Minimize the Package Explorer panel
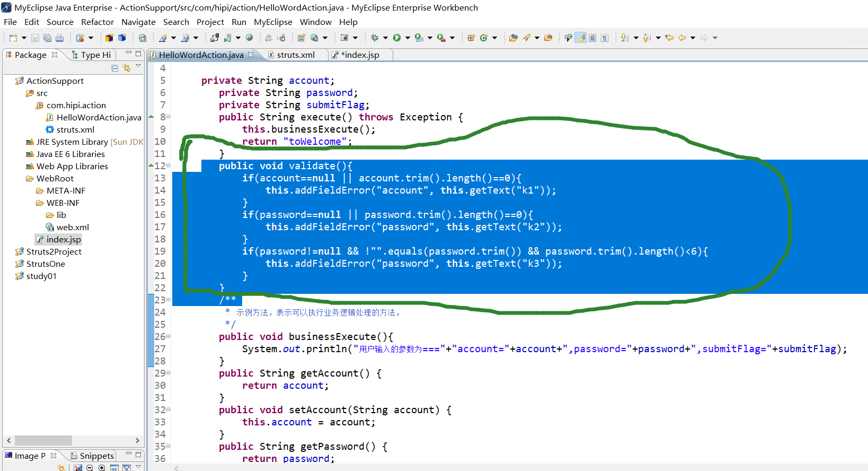This screenshot has width=868, height=471. pyautogui.click(x=128, y=54)
